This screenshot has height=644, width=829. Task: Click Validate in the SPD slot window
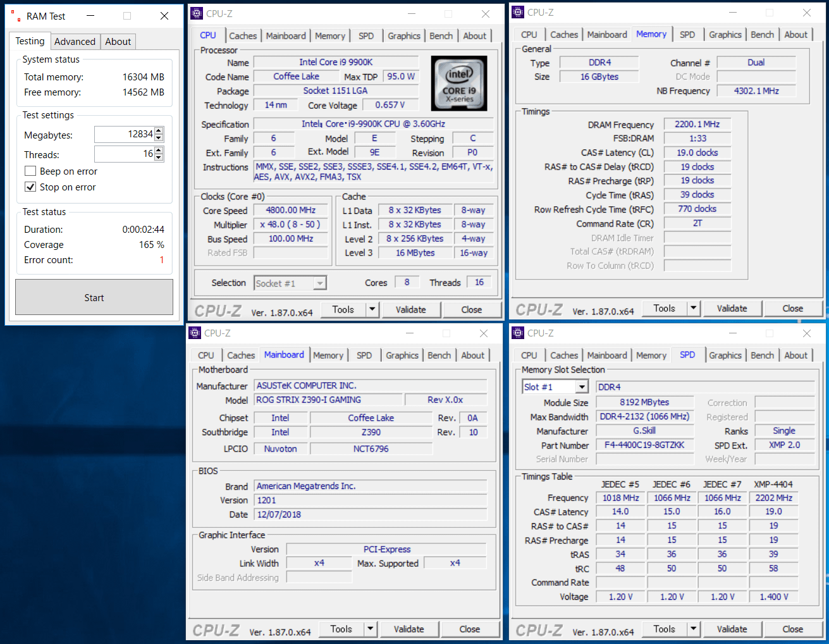[x=732, y=629]
